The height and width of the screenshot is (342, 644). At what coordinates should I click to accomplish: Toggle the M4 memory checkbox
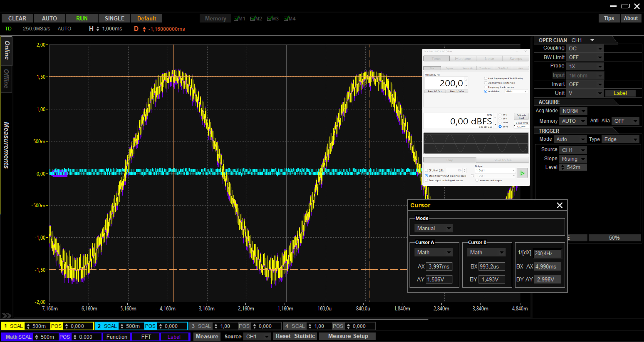click(x=286, y=19)
